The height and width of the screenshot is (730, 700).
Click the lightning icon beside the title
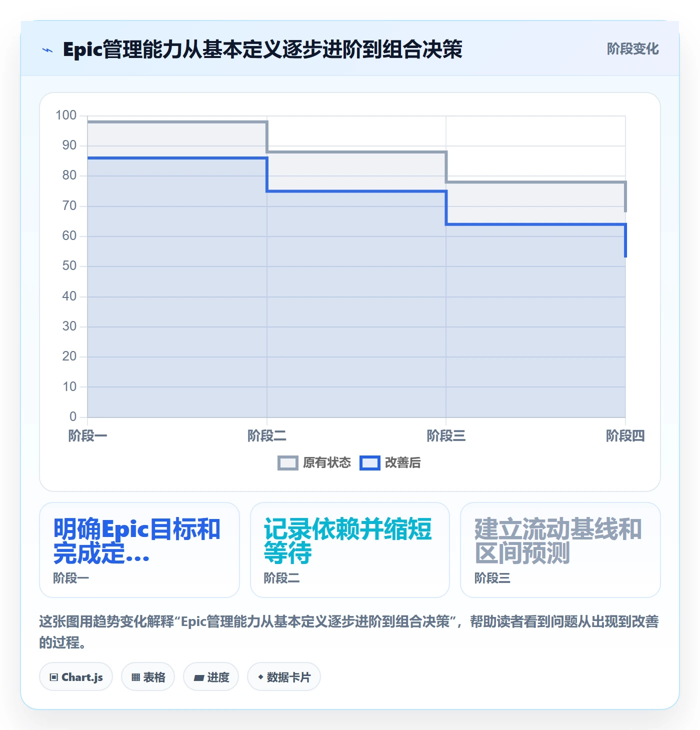pyautogui.click(x=47, y=50)
